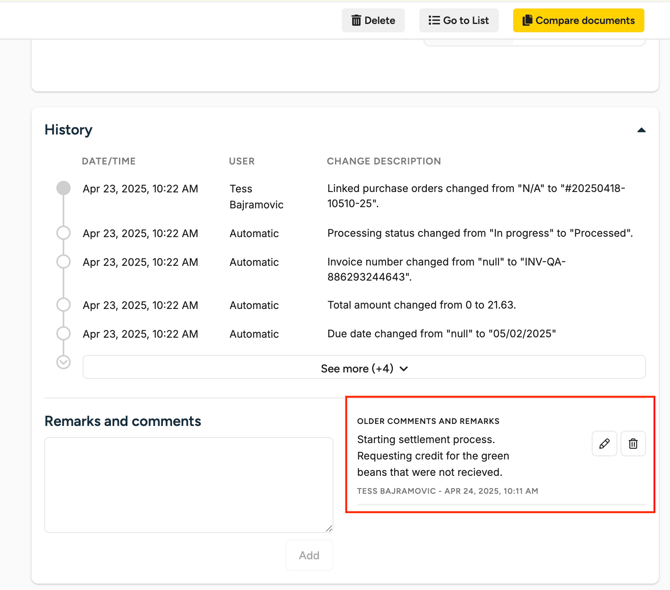Click the timeline chevron circle at bottom
This screenshot has height=590, width=670.
(63, 362)
